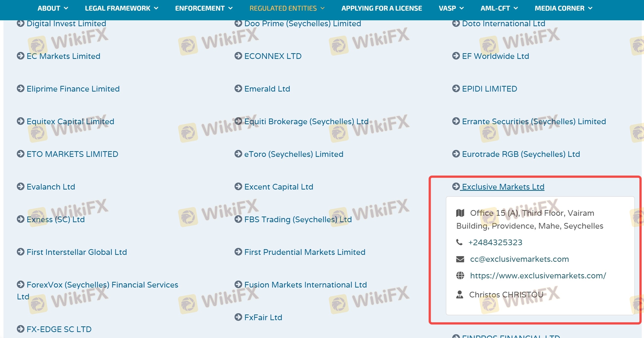Viewport: 644px width, 338px height.
Task: Click the globe icon beside the website URL
Action: (x=460, y=275)
